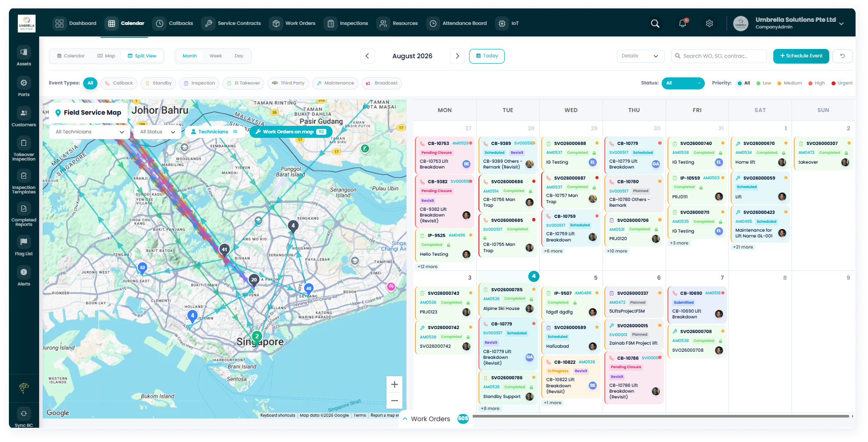Open the Alerts sidebar icon
868x442 pixels.
[x=24, y=272]
